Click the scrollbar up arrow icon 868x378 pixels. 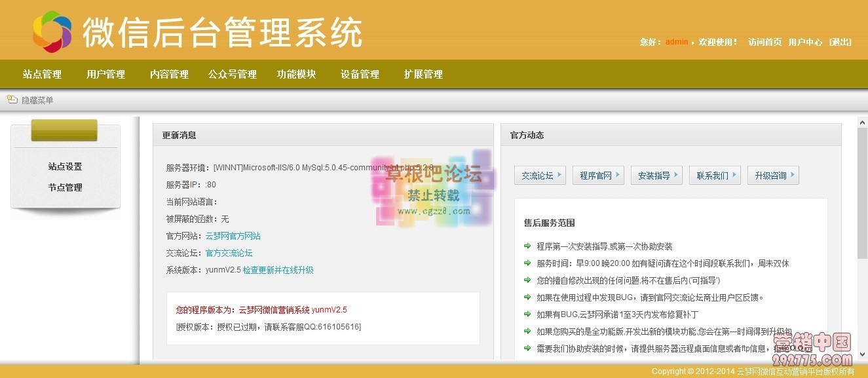pos(861,121)
